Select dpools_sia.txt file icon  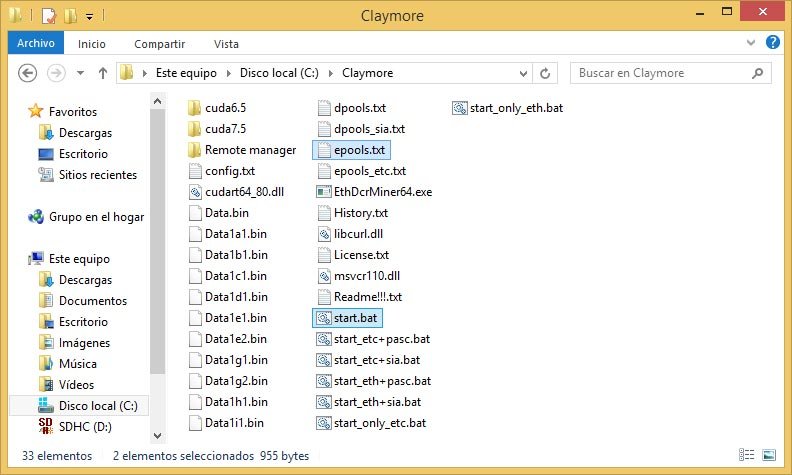click(x=324, y=129)
